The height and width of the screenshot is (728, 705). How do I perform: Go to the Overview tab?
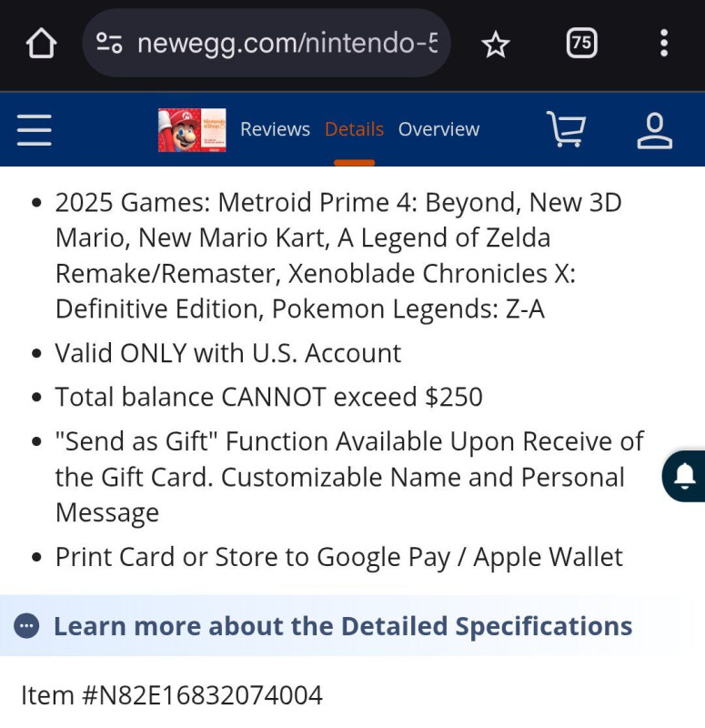point(438,129)
